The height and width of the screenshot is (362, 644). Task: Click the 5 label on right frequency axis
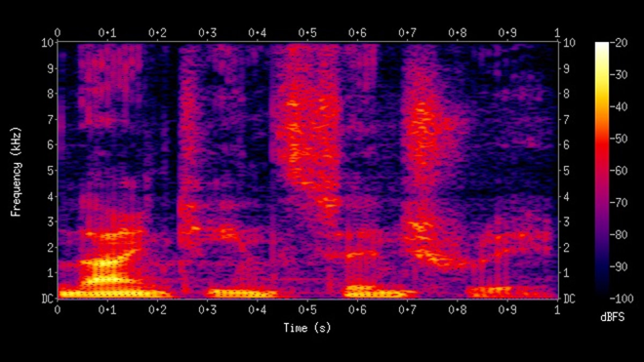(x=566, y=171)
